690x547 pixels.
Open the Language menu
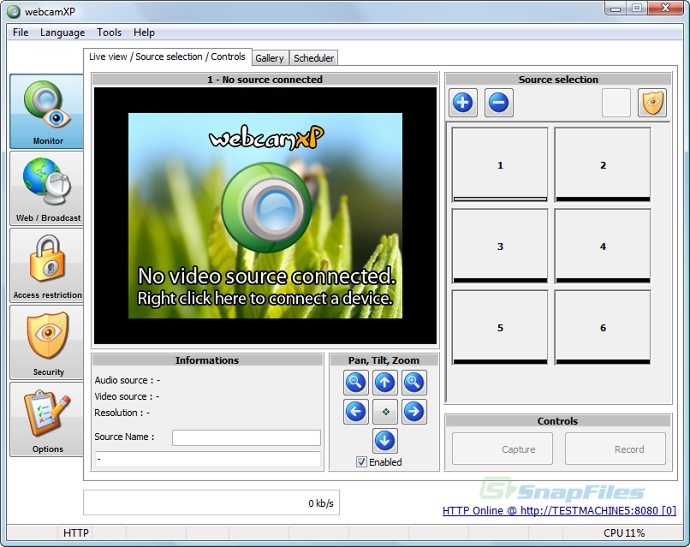click(62, 33)
